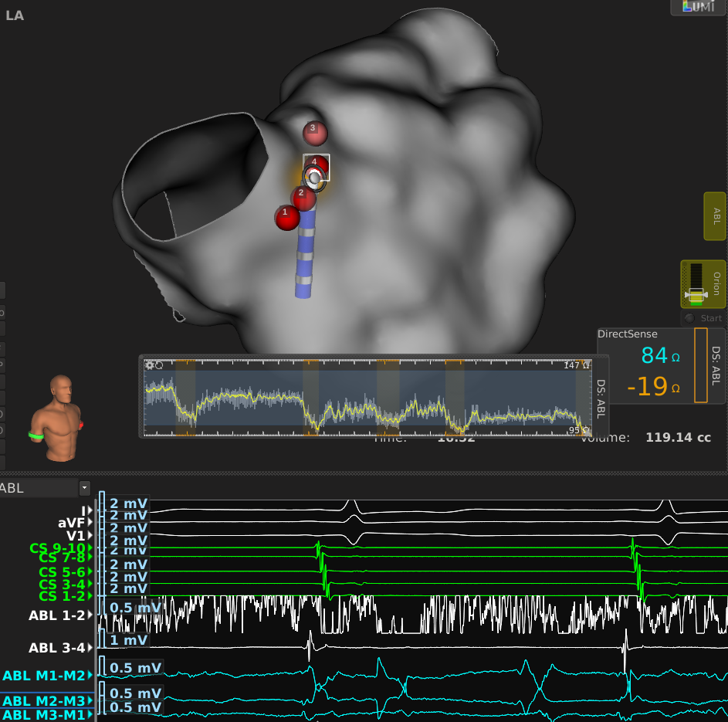Adjust the ABL 3-4 1 mV gain scale
The width and height of the screenshot is (728, 722).
tap(127, 640)
